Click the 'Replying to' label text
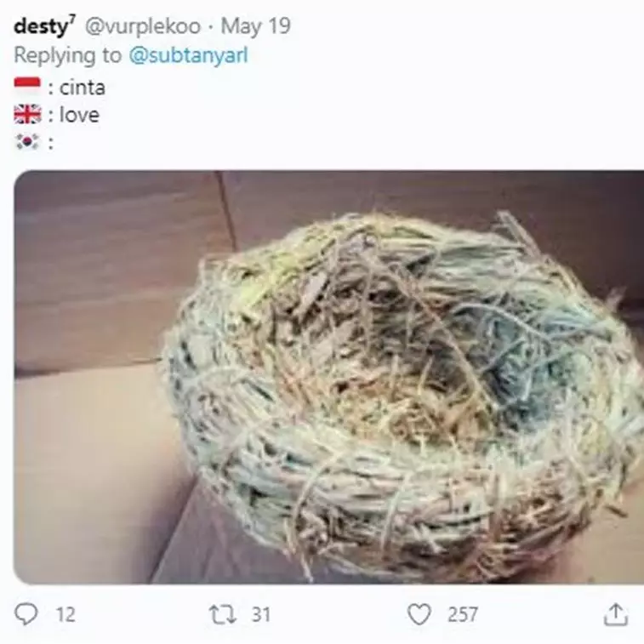Viewport: 644px width, 644px height. [x=68, y=55]
